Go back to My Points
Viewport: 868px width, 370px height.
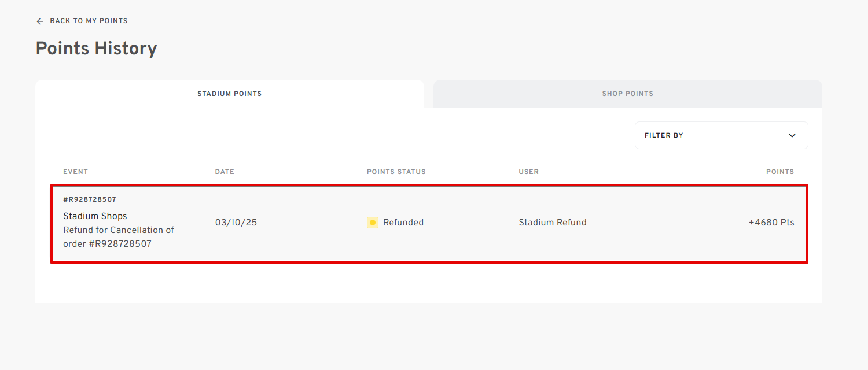(89, 21)
